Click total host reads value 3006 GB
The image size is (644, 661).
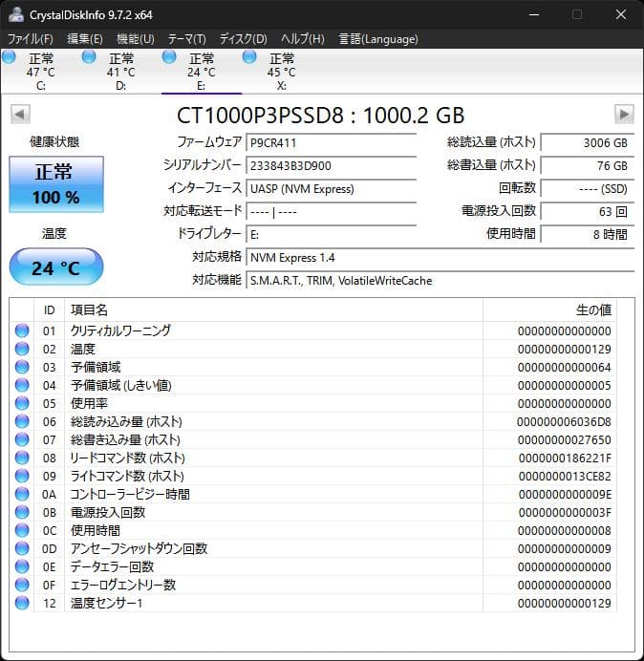pos(587,143)
